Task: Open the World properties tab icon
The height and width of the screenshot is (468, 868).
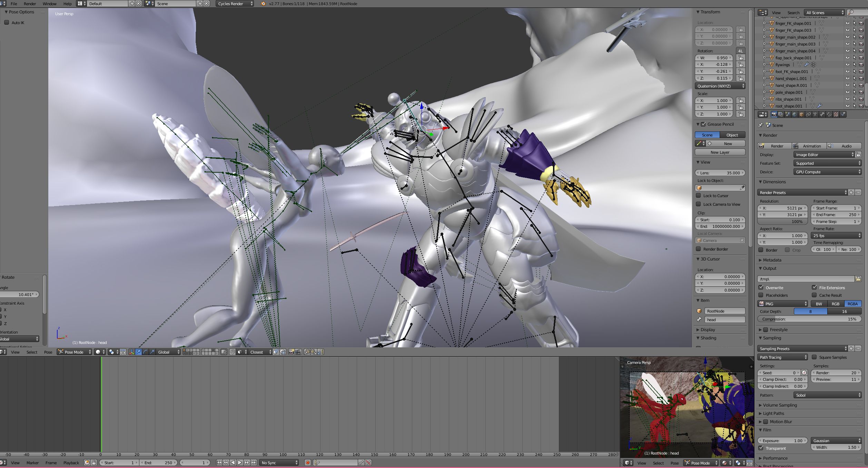Action: tap(795, 114)
